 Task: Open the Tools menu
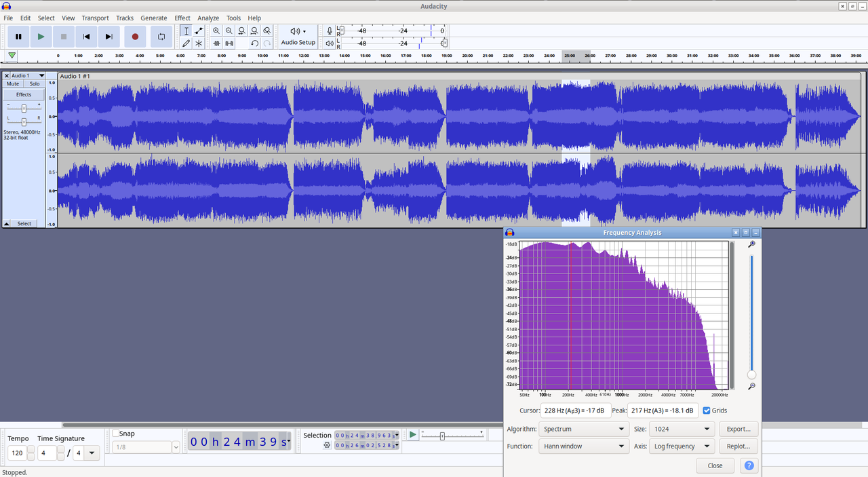pyautogui.click(x=233, y=18)
